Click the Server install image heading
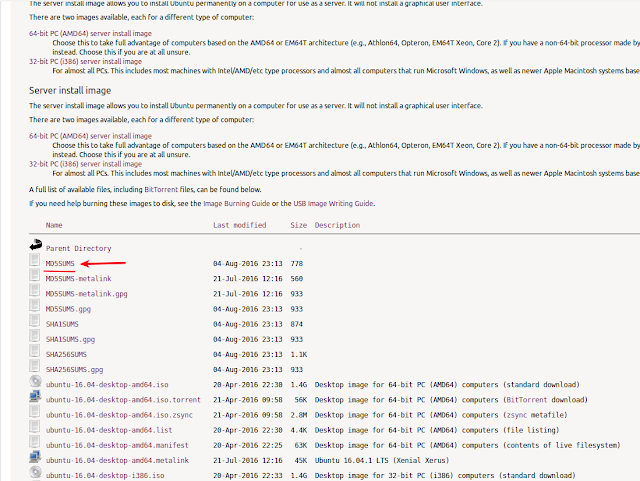 (x=70, y=90)
